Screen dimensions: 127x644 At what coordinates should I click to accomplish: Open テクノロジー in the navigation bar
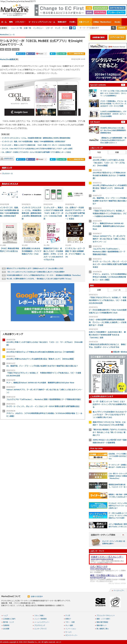pos(20,22)
